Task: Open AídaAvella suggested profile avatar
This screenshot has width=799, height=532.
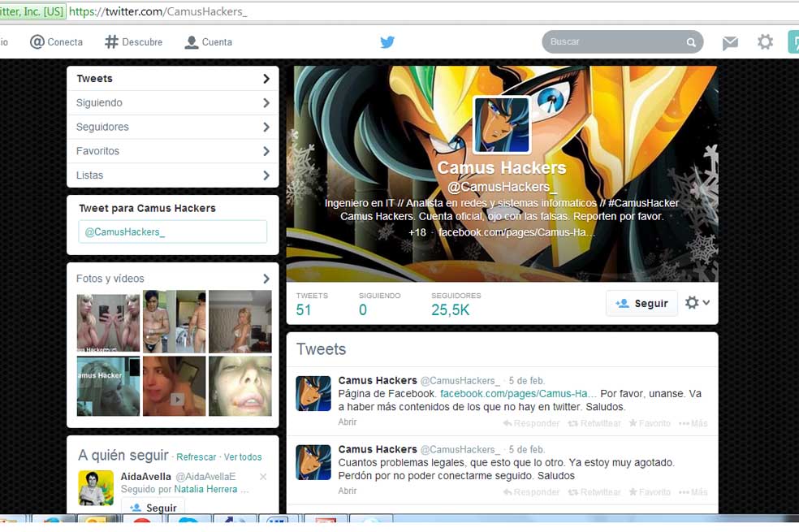Action: coord(96,487)
